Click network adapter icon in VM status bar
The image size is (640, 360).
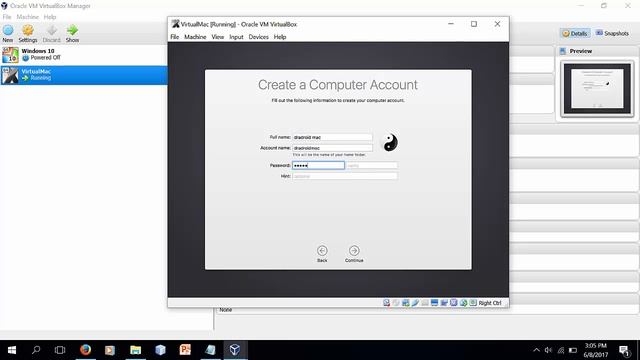pyautogui.click(x=405, y=303)
